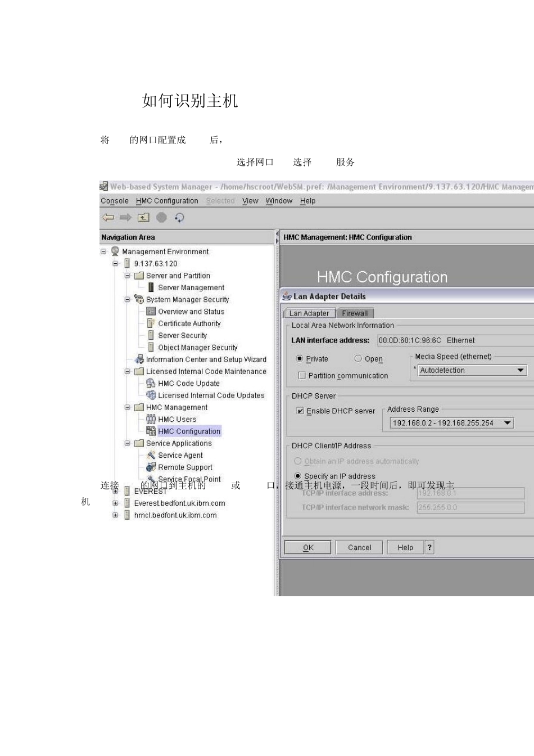
Task: Uncheck the Enable DHCP server checkbox
Action: pyautogui.click(x=300, y=411)
